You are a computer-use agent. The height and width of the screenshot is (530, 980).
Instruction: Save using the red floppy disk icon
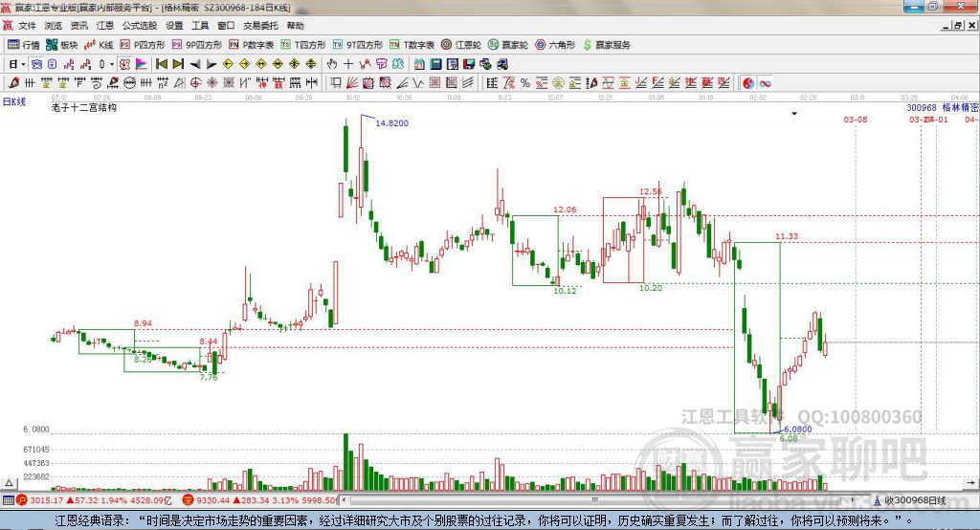tap(469, 64)
